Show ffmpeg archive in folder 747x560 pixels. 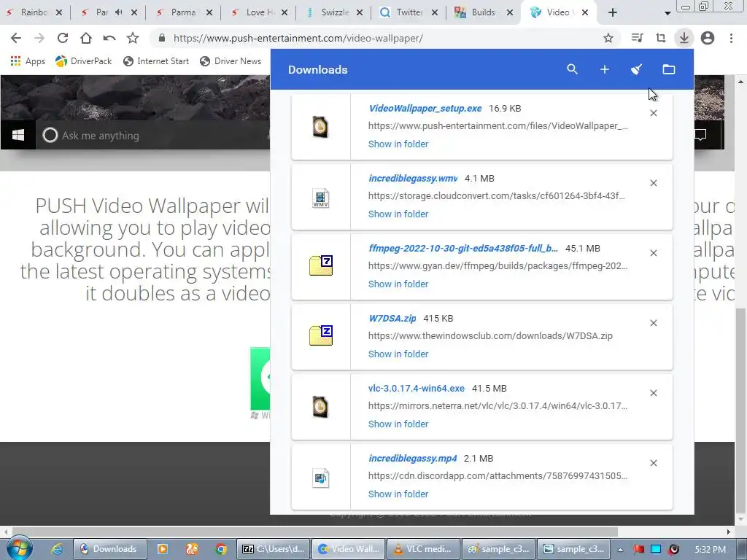tap(398, 284)
